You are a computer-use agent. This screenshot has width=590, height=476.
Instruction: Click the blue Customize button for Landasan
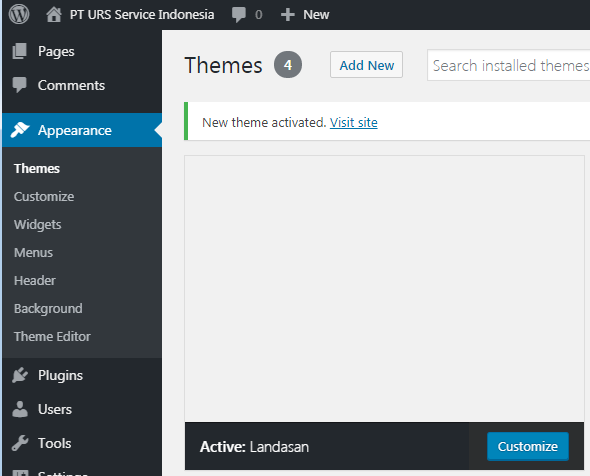tap(528, 446)
